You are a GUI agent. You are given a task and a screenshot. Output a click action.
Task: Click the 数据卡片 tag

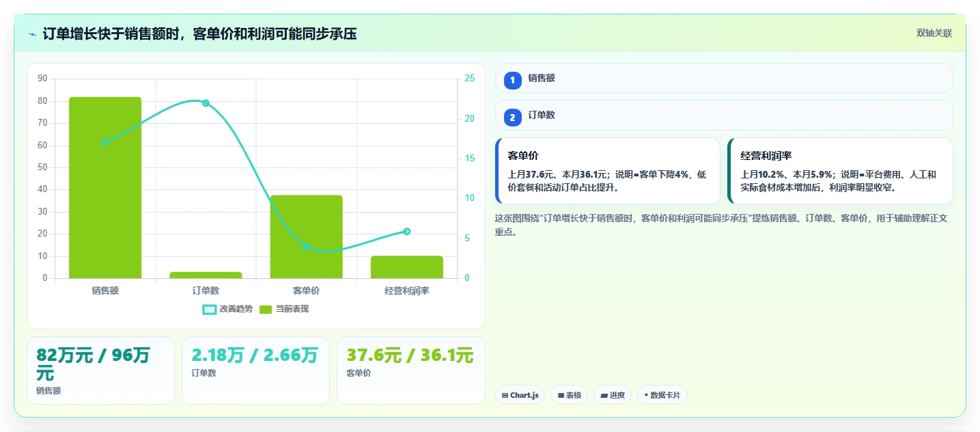click(x=662, y=395)
